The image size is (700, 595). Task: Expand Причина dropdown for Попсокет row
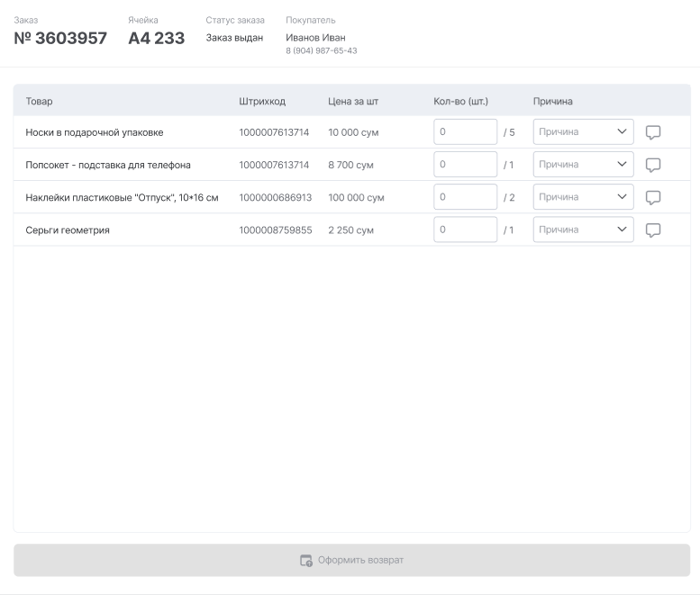coord(583,164)
